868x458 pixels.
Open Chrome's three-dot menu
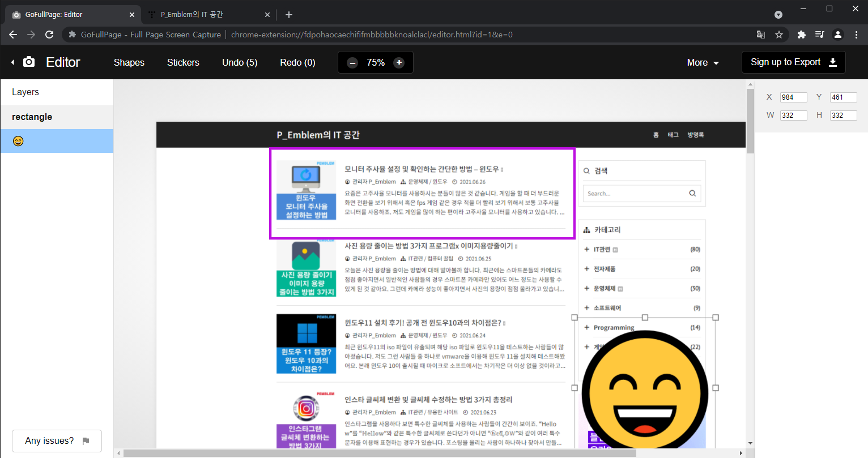(857, 34)
